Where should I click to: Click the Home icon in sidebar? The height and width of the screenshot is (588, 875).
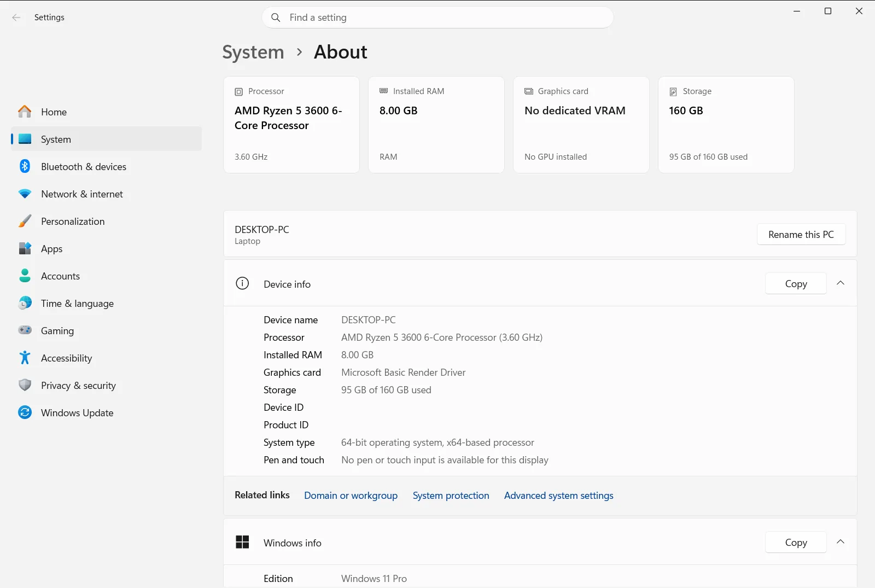pyautogui.click(x=25, y=112)
